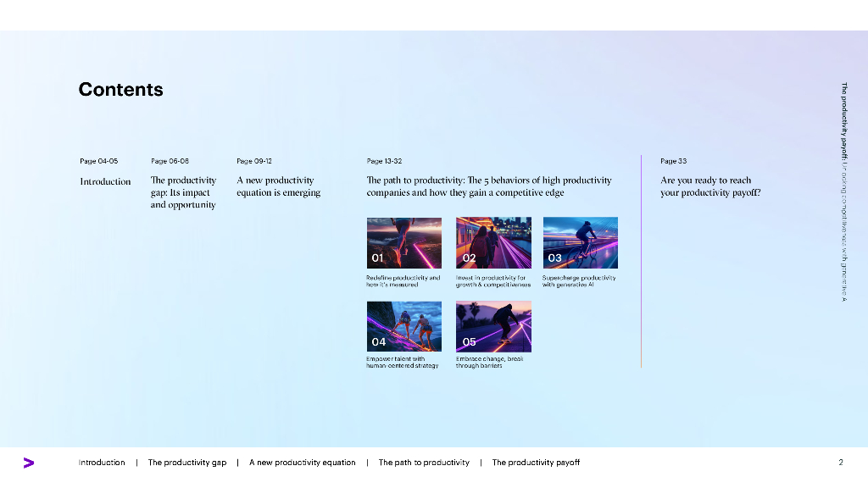Click the 'Page 13-32' label
Viewport: 868px width, 488px height.
[x=384, y=161]
